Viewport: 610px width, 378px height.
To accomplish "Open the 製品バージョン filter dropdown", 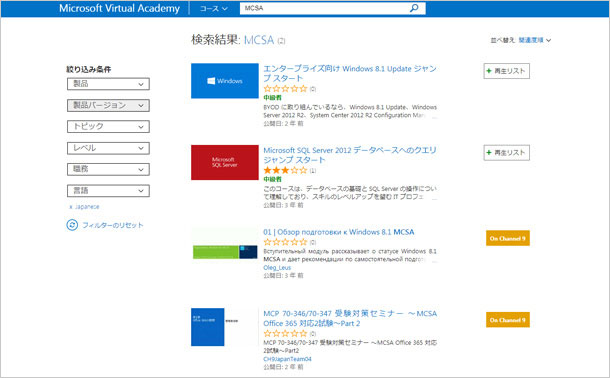I will pyautogui.click(x=108, y=105).
